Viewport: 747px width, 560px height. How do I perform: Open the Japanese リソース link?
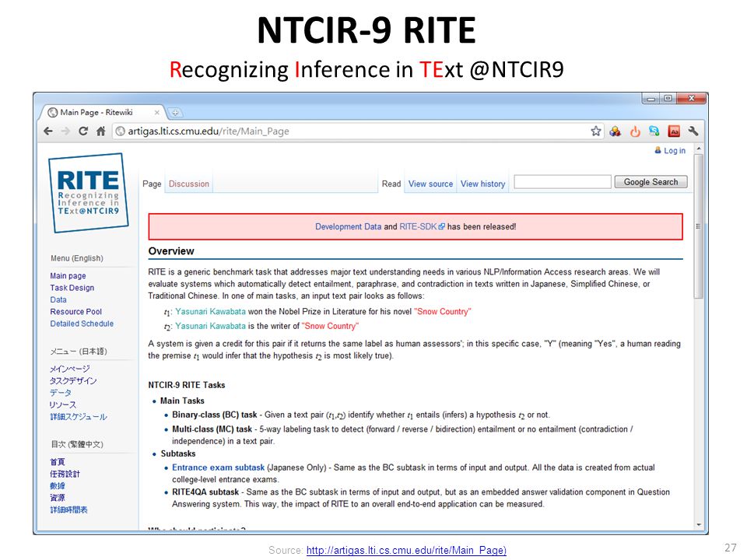click(63, 404)
